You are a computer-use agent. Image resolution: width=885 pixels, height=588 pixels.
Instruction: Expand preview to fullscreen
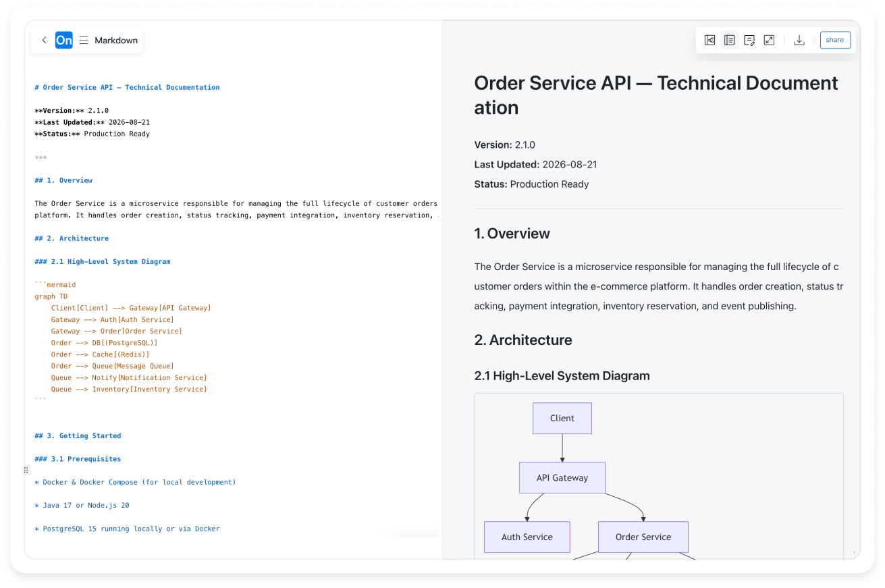coord(769,41)
